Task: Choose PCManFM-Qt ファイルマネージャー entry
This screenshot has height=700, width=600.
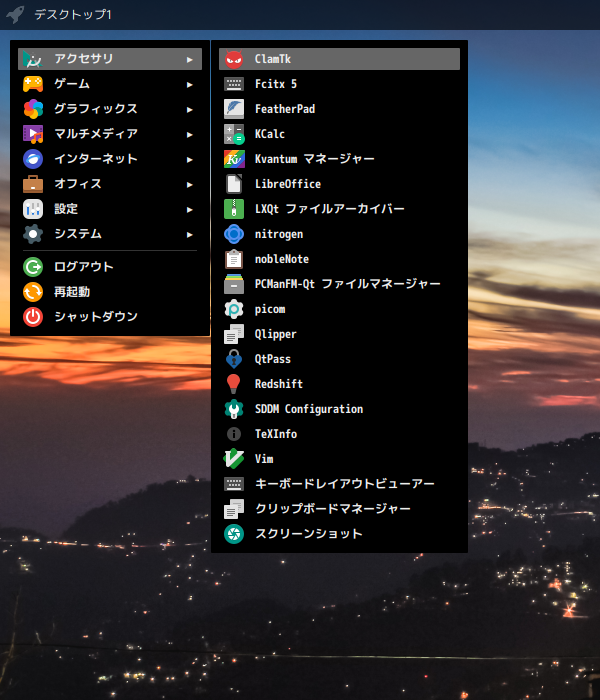Action: tap(347, 284)
